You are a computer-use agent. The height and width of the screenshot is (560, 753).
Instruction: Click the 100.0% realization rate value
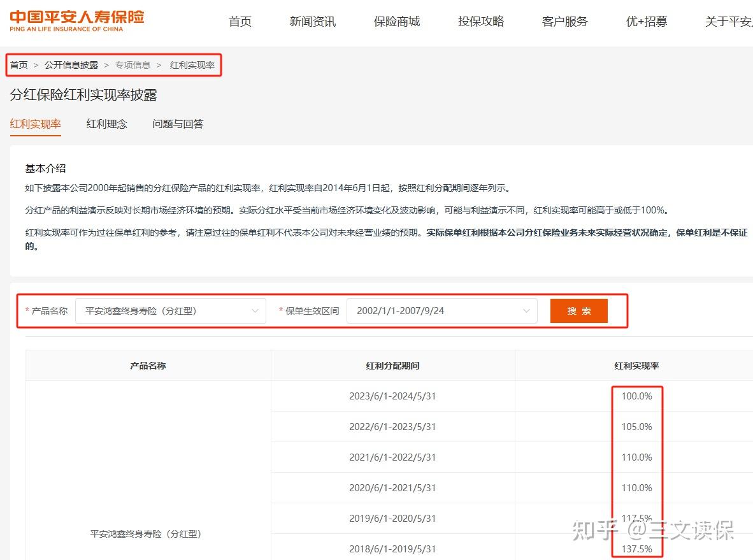coord(637,396)
